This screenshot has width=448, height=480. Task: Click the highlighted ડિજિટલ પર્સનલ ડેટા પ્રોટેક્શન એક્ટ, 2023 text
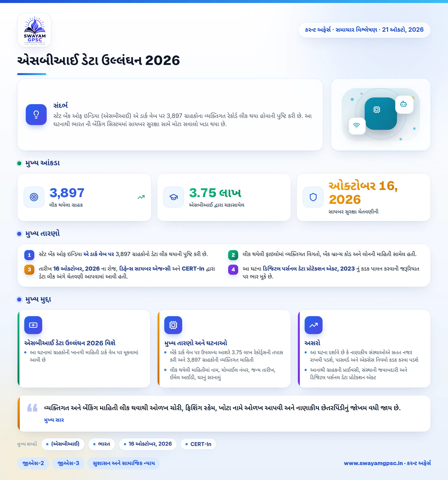point(309,269)
